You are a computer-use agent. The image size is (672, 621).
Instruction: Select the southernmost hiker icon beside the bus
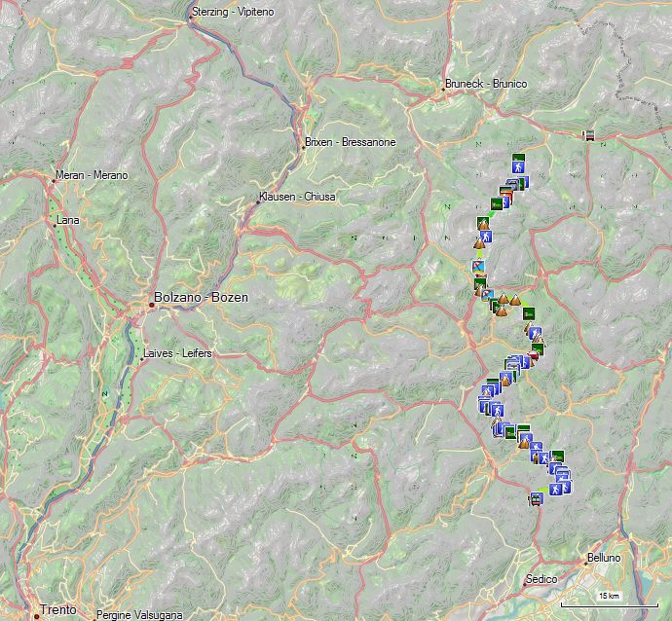[x=555, y=489]
